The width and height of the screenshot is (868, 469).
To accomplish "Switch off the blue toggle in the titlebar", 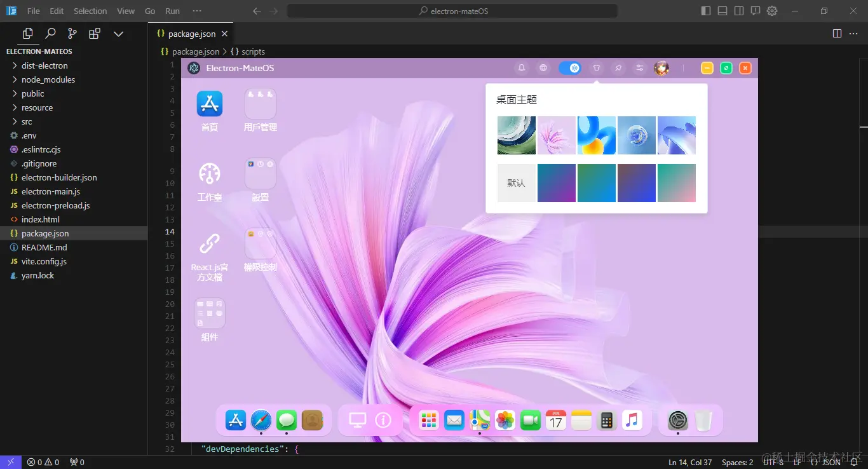I will click(570, 67).
